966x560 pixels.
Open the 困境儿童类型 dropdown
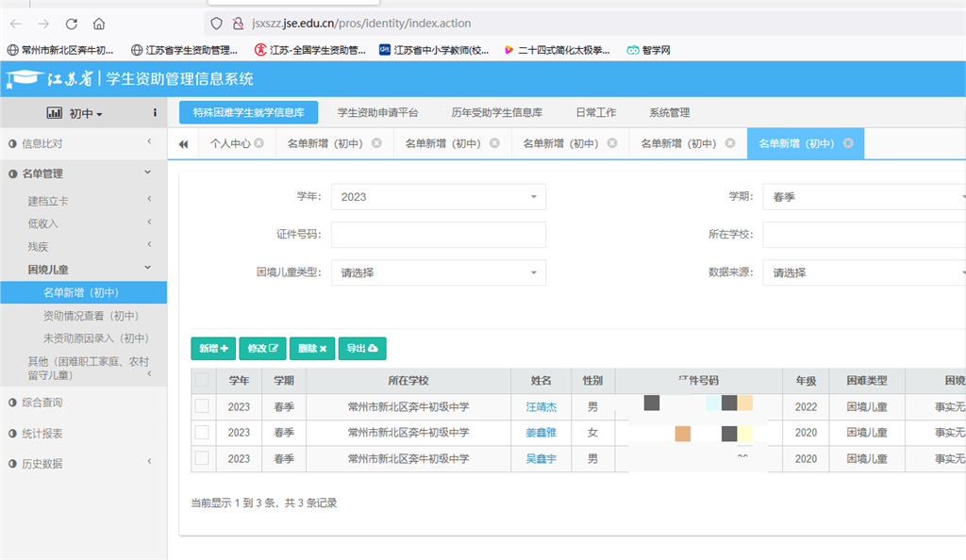438,272
